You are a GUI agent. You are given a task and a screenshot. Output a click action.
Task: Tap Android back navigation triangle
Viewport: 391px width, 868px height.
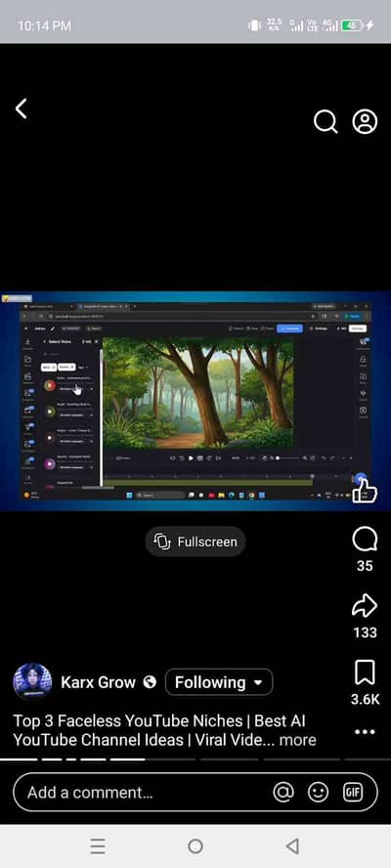click(x=292, y=846)
